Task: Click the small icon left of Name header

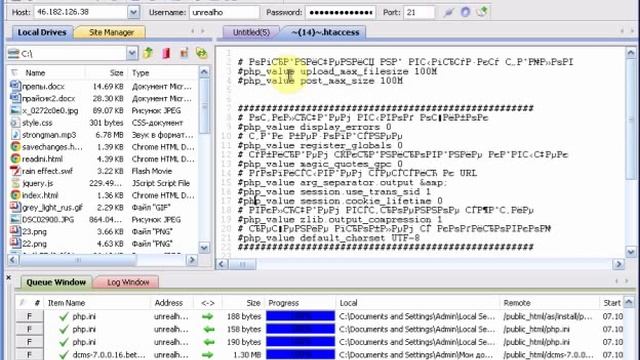Action: click(15, 73)
